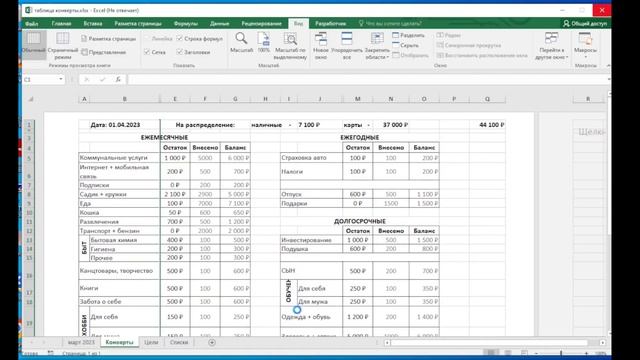Switch to Обычный (Normal) view mode

pyautogui.click(x=33, y=44)
